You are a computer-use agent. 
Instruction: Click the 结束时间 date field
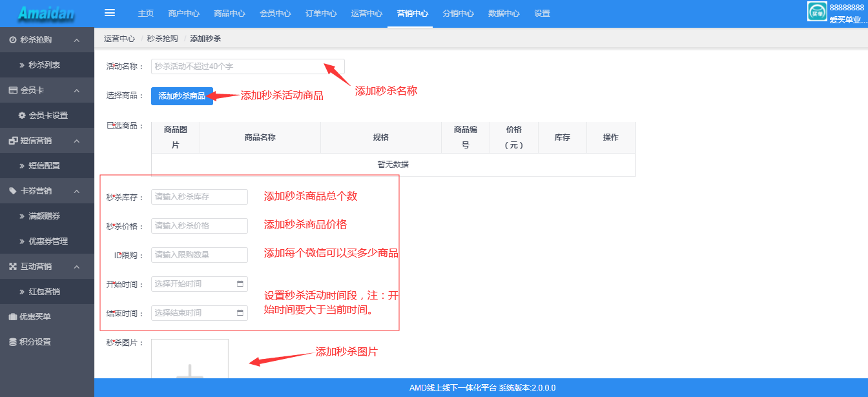200,313
